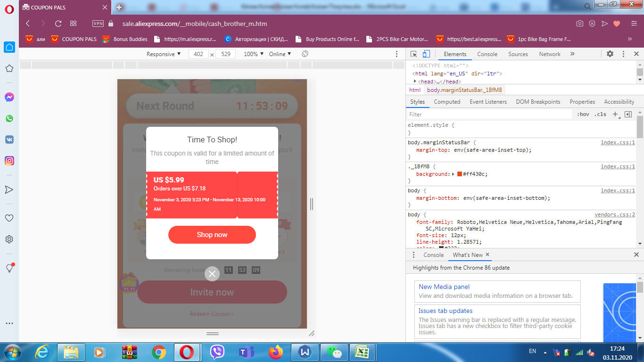This screenshot has width=644, height=362.
Task: Open Windows Start button
Action: (x=11, y=352)
